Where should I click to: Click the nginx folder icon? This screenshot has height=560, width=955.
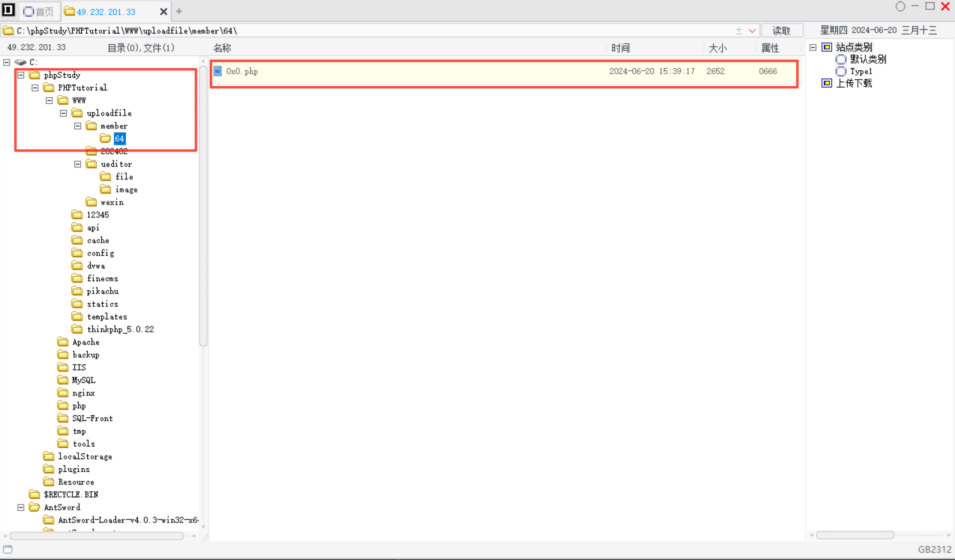click(63, 393)
